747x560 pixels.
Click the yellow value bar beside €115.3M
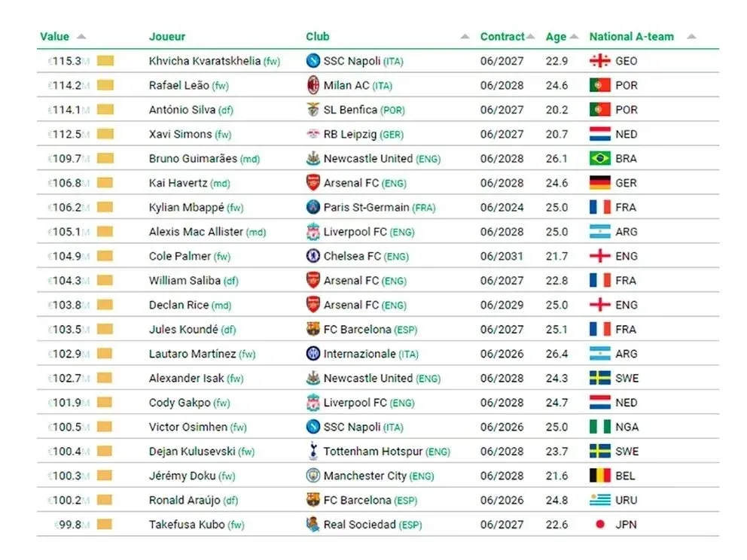(x=105, y=61)
